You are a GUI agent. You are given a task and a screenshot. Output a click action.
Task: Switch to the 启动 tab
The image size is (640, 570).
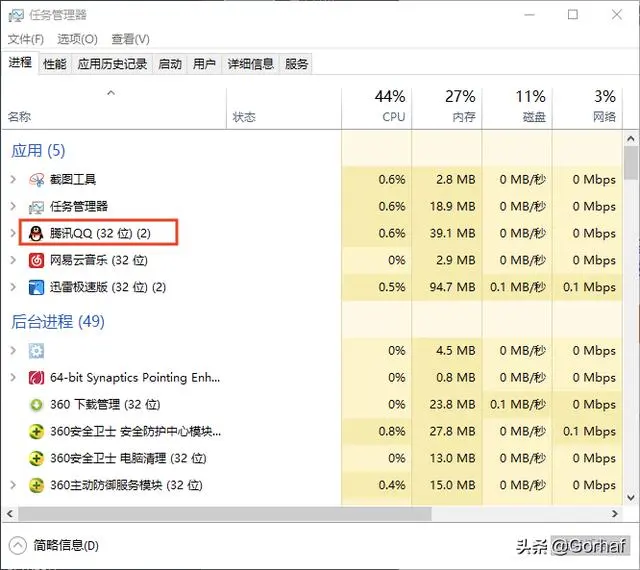point(170,64)
